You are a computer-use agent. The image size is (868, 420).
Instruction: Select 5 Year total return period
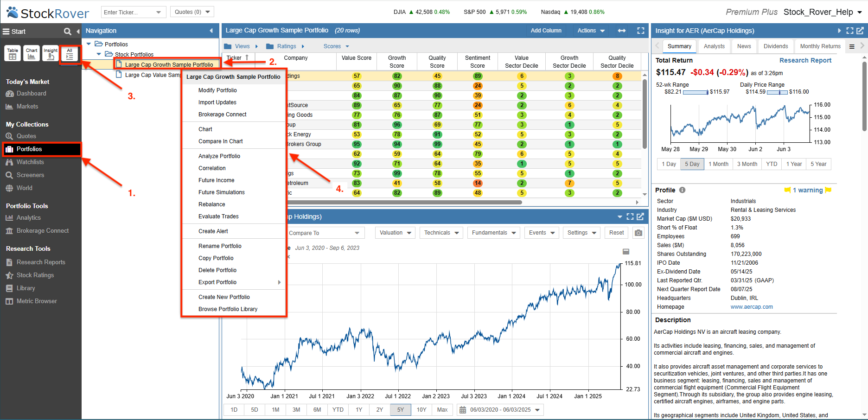(818, 164)
